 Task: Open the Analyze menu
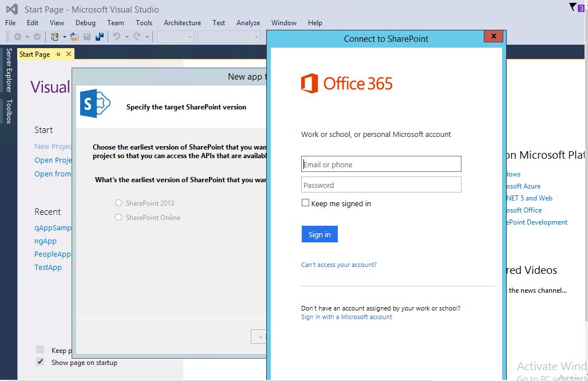pos(248,23)
